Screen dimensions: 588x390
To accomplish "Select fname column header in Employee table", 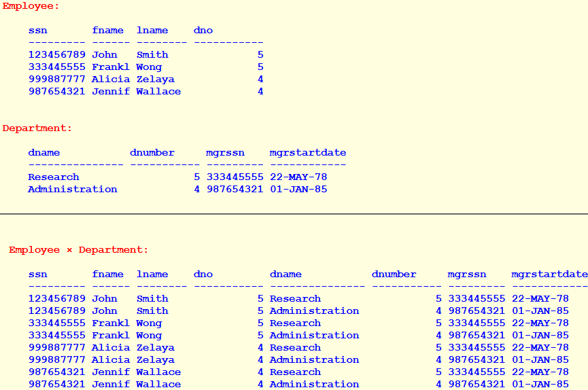I will tap(107, 30).
